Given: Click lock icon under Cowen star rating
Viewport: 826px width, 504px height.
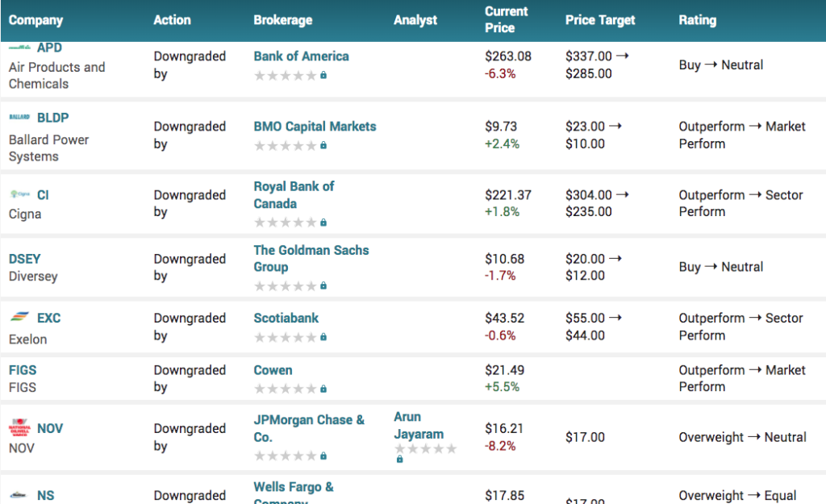Looking at the screenshot, I should 323,389.
